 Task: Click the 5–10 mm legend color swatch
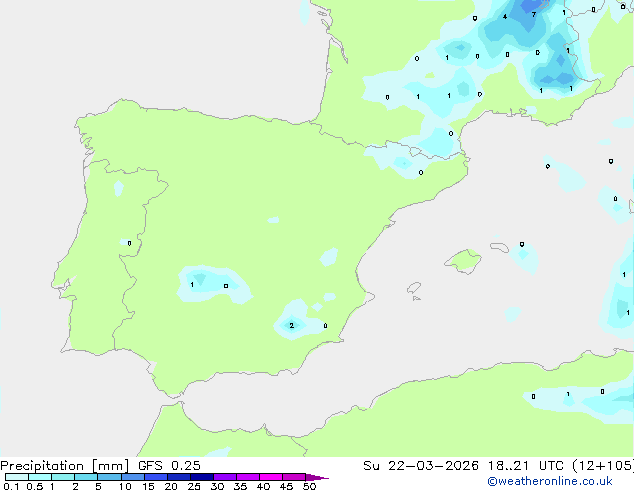109,477
